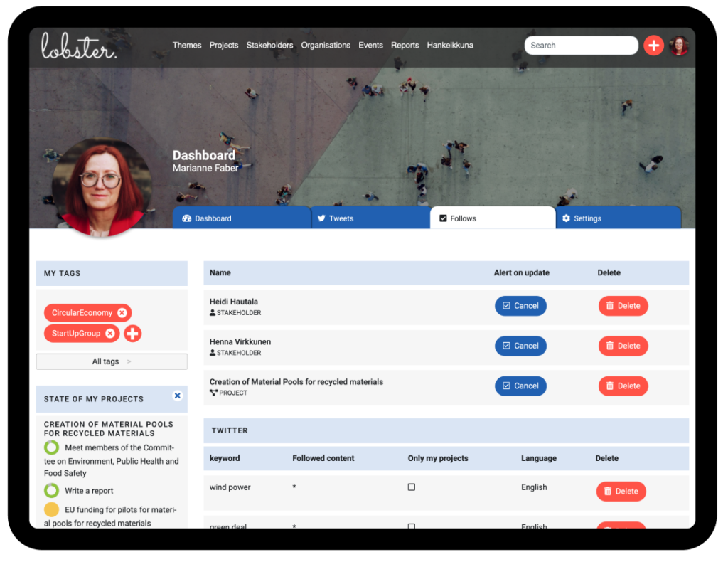
Task: Remove the CircularEconomy tag
Action: pos(122,313)
